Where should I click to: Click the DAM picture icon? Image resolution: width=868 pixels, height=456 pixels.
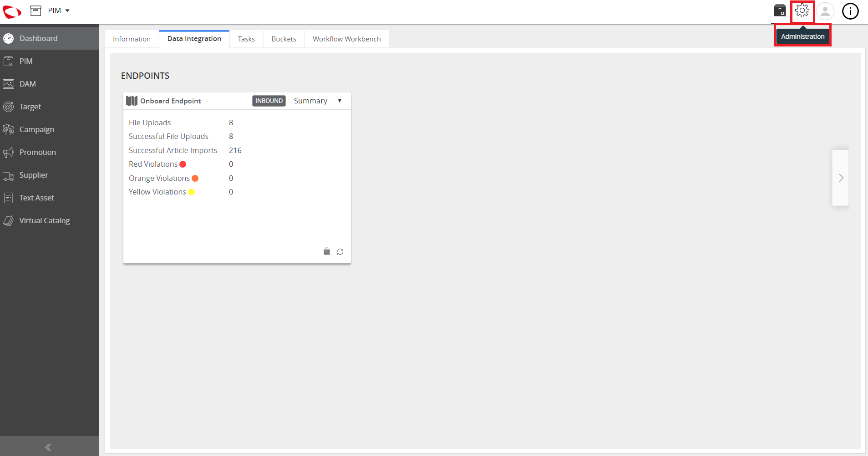(x=8, y=84)
